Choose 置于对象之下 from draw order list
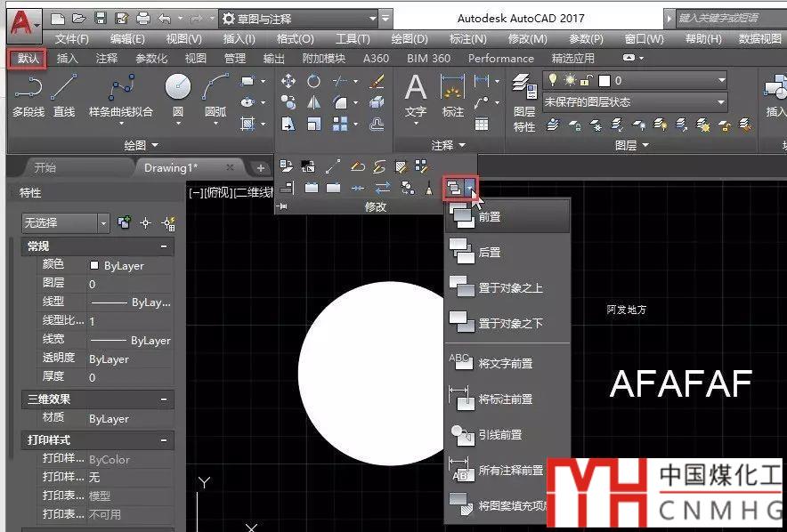The image size is (787, 532). (507, 322)
